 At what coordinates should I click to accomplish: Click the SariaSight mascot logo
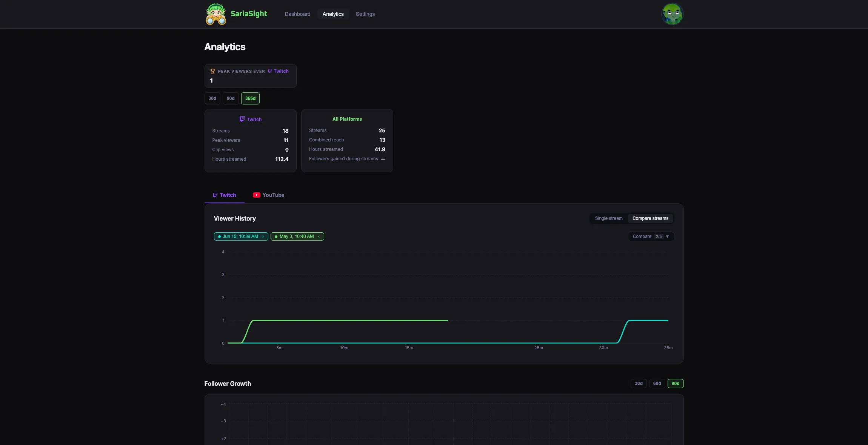[216, 14]
